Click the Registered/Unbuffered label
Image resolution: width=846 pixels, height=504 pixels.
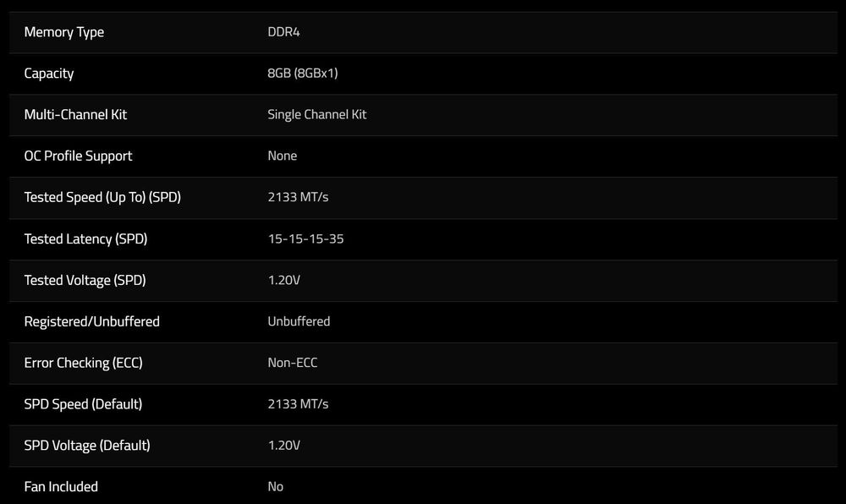pyautogui.click(x=91, y=321)
